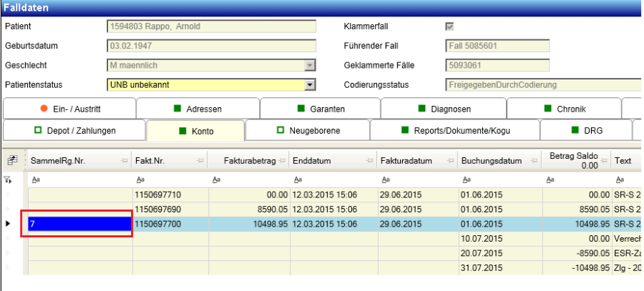The image size is (644, 291).
Task: Pin the Fakturadatum column
Action: (x=451, y=162)
